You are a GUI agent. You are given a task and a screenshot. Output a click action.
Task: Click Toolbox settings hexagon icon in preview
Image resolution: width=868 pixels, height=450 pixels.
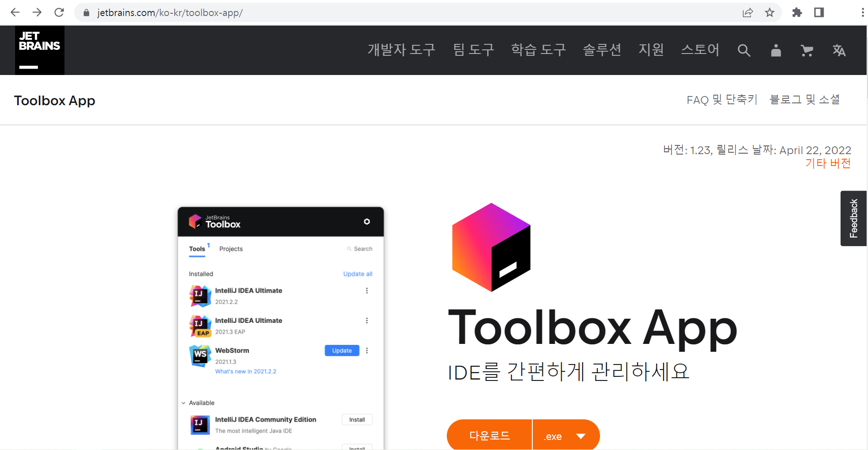tap(367, 222)
